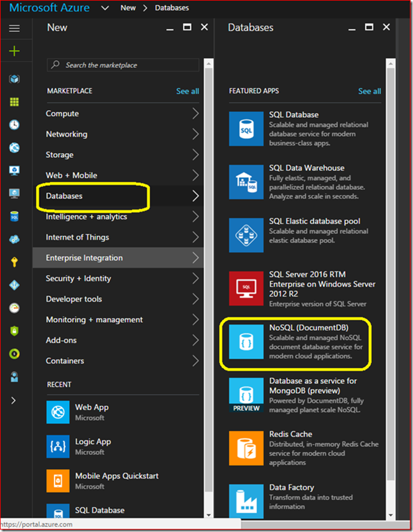Maximize the New blade
This screenshot has height=532, width=413.
coord(187,27)
